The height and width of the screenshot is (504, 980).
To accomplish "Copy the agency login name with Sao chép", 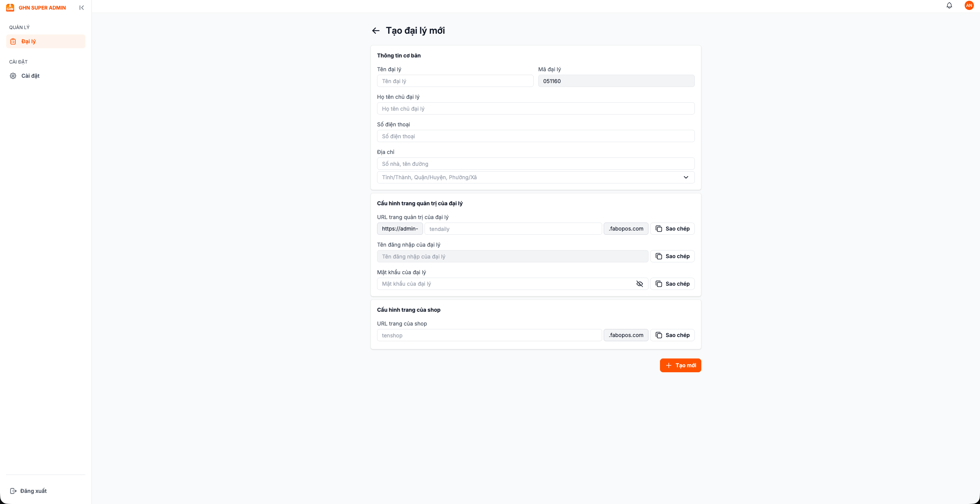I will pos(672,256).
